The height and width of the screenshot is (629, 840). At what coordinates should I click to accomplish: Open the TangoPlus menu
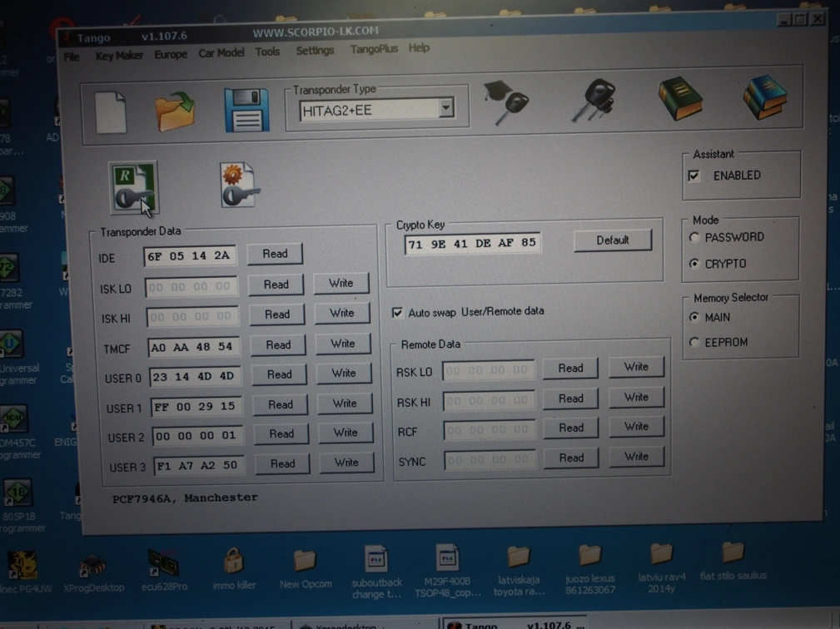click(x=374, y=49)
